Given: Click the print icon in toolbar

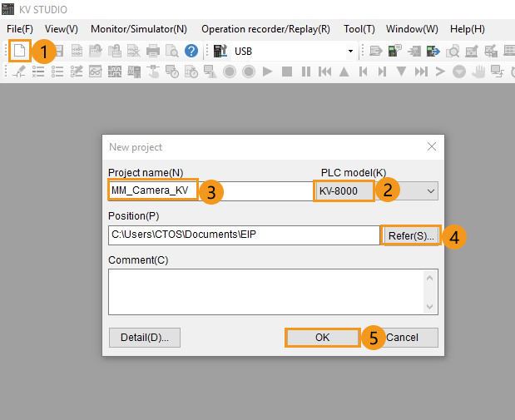Looking at the screenshot, I should (153, 51).
